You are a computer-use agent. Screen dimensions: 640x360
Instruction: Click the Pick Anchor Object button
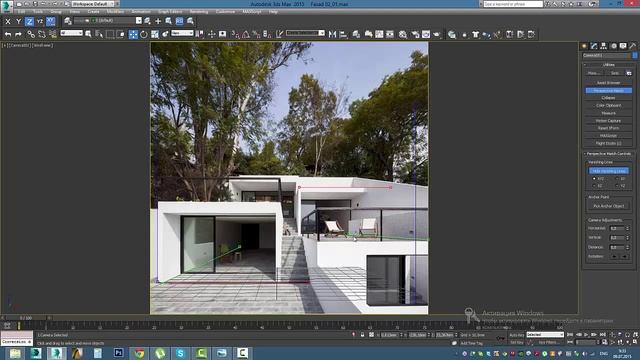point(609,206)
